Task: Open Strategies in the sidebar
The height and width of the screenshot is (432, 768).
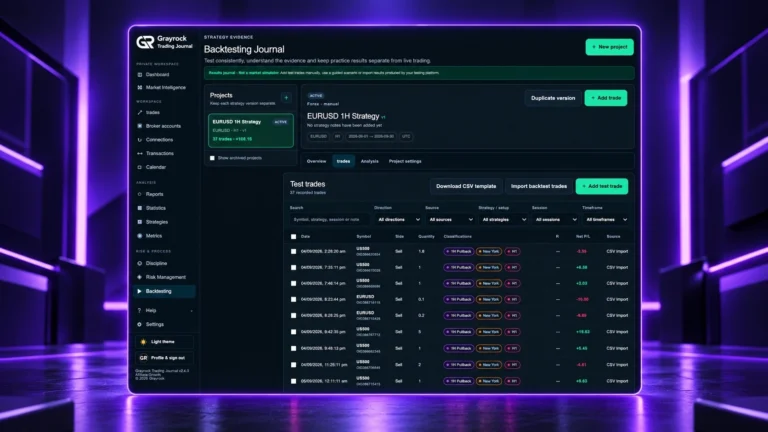Action: (x=157, y=222)
